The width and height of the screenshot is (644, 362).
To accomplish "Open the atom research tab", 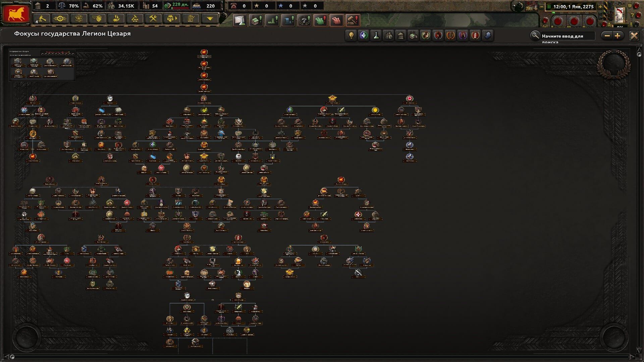I will pyautogui.click(x=79, y=18).
